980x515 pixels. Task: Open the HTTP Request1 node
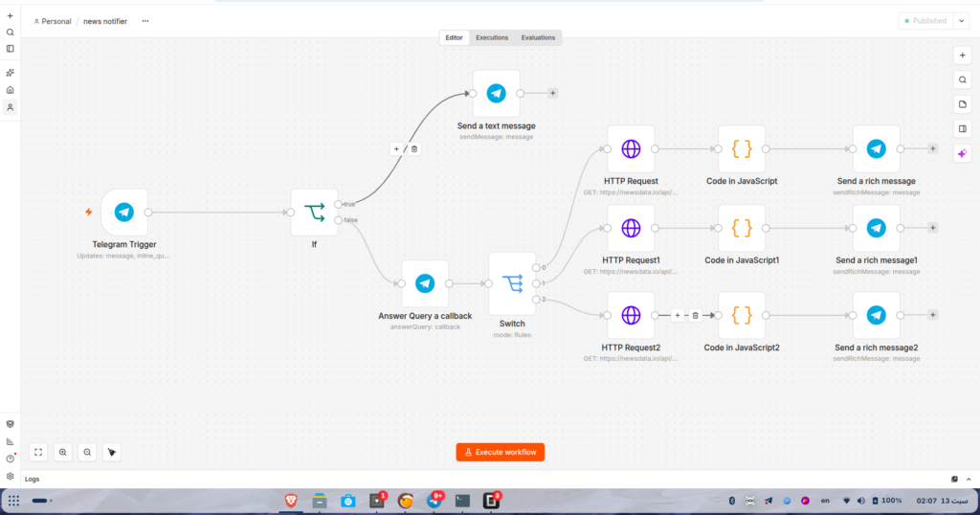coord(631,228)
